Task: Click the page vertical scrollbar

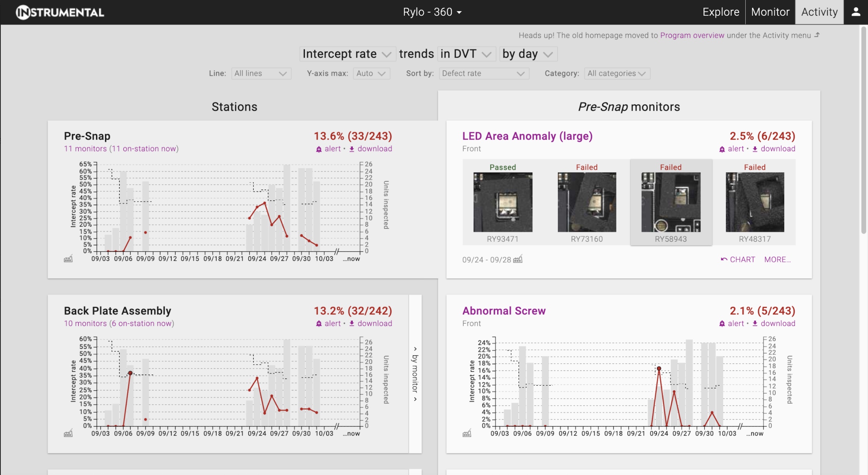Action: [864, 130]
